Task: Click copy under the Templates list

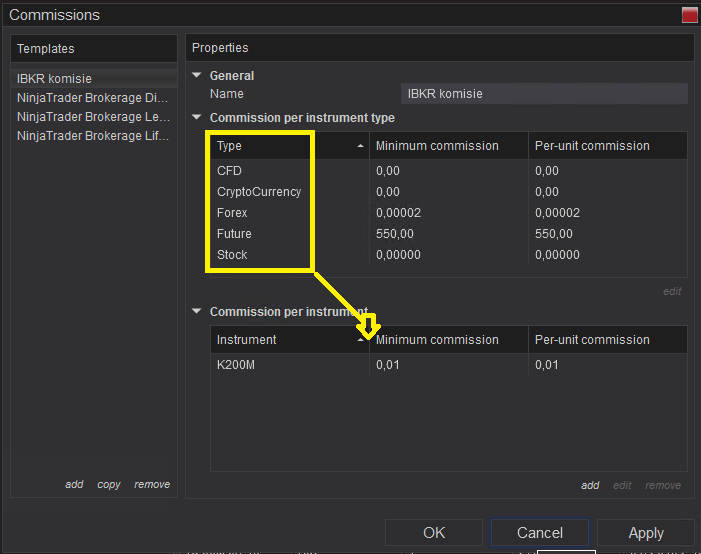Action: pos(109,484)
